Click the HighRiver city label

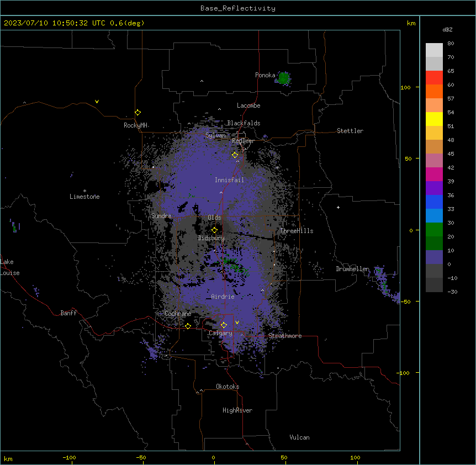(237, 410)
